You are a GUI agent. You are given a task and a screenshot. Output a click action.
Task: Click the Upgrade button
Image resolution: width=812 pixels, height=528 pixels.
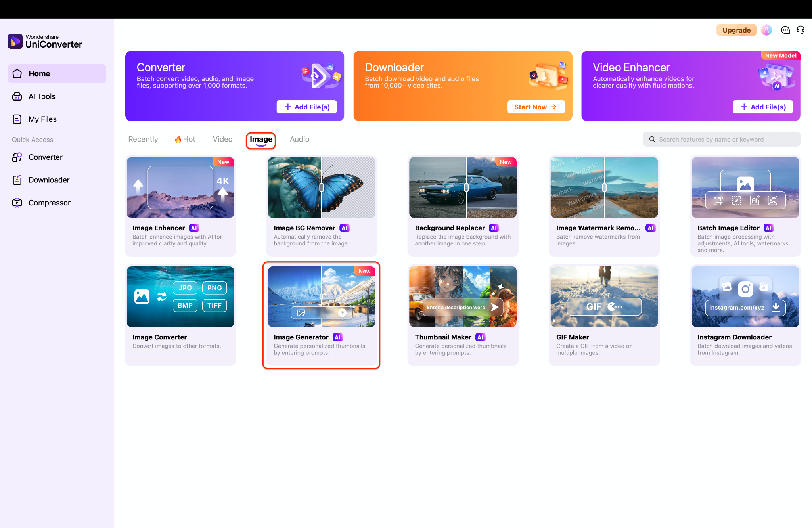pyautogui.click(x=736, y=30)
